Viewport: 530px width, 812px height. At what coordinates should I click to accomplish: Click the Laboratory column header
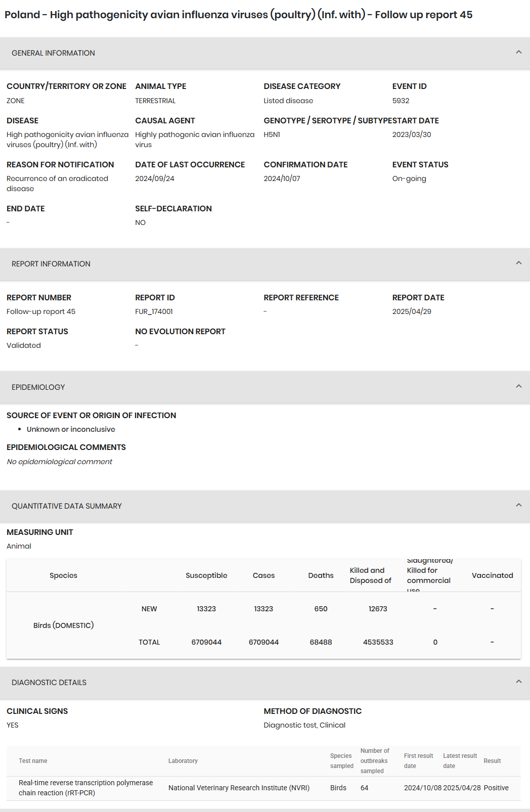183,761
